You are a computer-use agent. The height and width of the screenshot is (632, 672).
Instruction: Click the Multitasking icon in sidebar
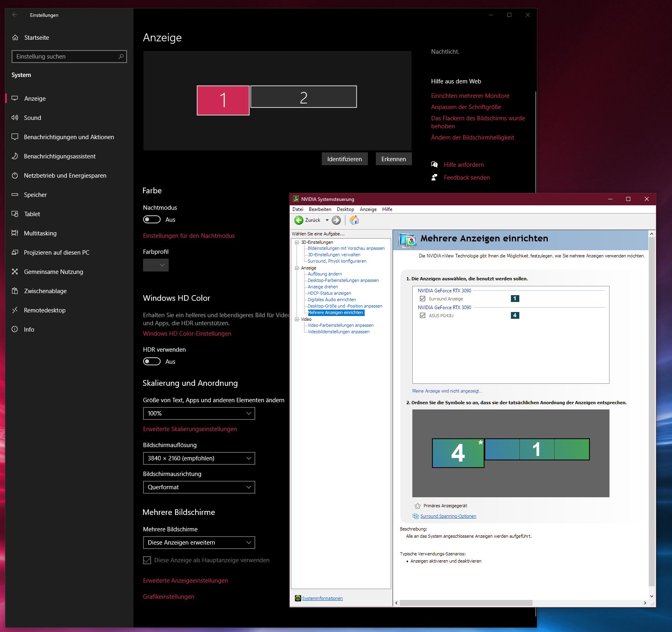(15, 233)
